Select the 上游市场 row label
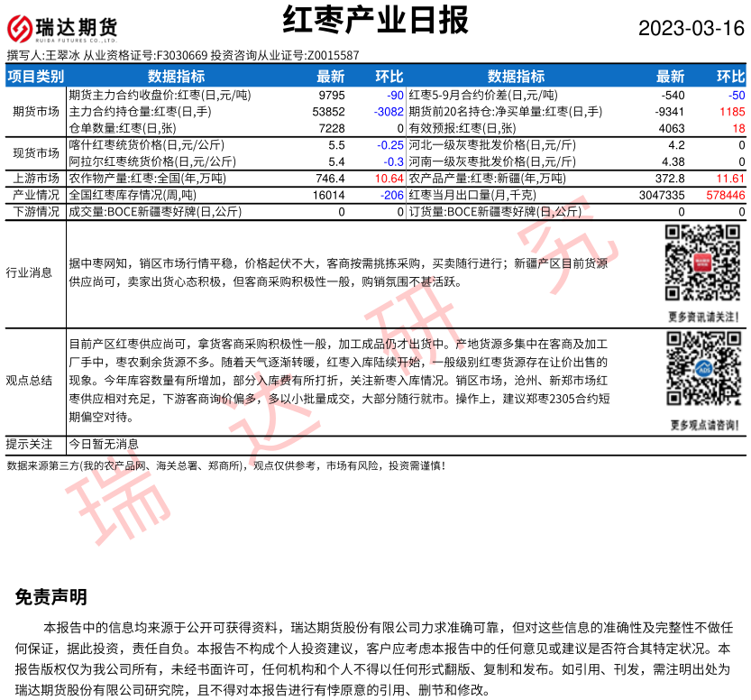Viewport: 751px width, 700px height. (x=36, y=179)
